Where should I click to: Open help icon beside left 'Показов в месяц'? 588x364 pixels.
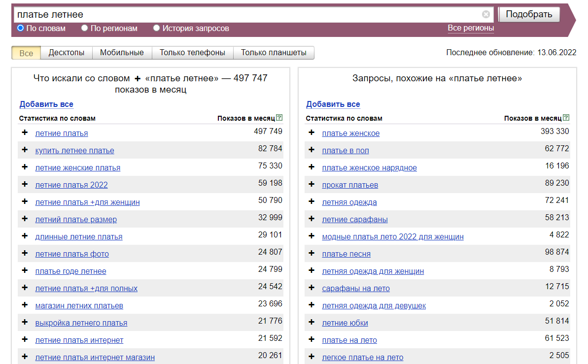point(279,118)
